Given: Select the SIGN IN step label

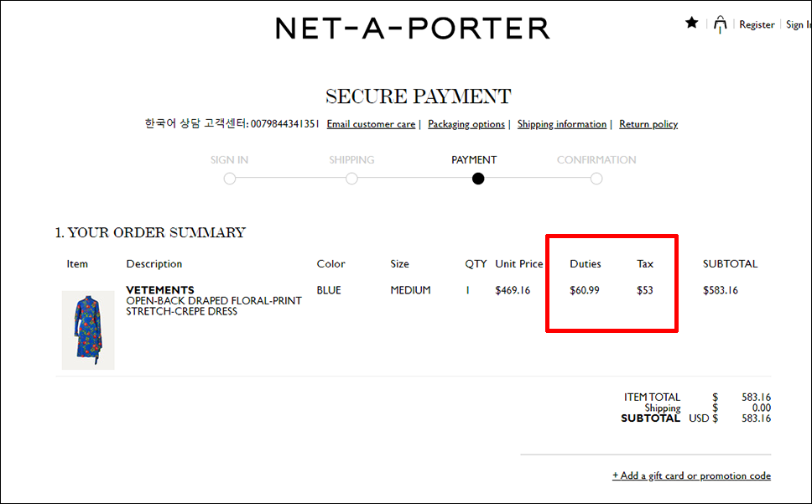Looking at the screenshot, I should click(230, 160).
